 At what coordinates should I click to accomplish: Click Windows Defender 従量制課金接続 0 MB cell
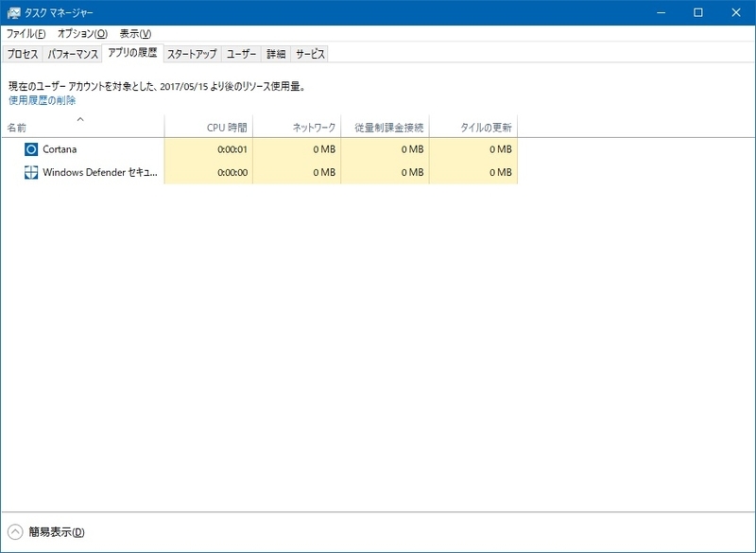386,173
